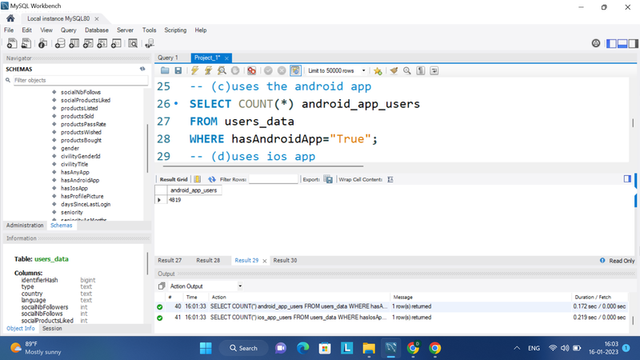Save the script to file
640x360 pixels.
click(x=178, y=71)
